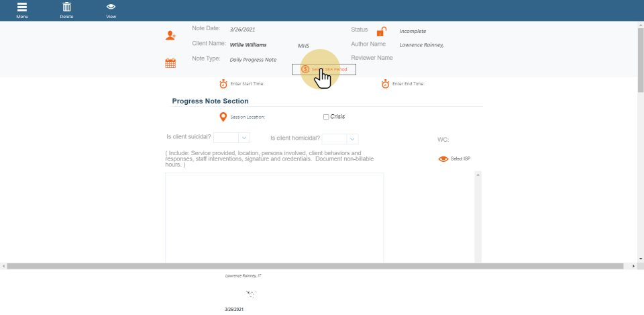Click the Select ISP eye icon

pyautogui.click(x=443, y=159)
